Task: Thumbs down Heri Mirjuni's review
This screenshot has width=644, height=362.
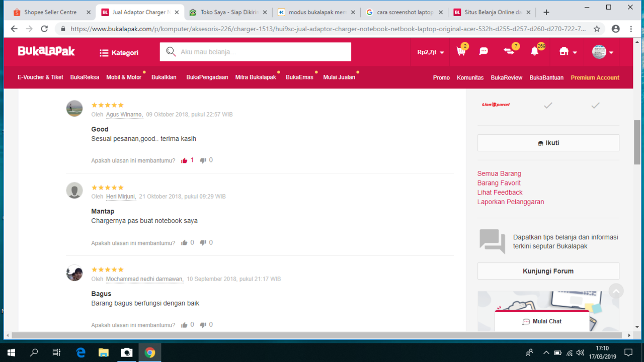Action: (x=203, y=243)
